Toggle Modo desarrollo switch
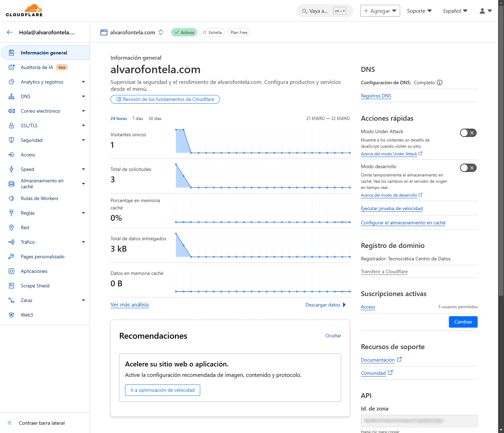The height and width of the screenshot is (433, 504). click(468, 168)
